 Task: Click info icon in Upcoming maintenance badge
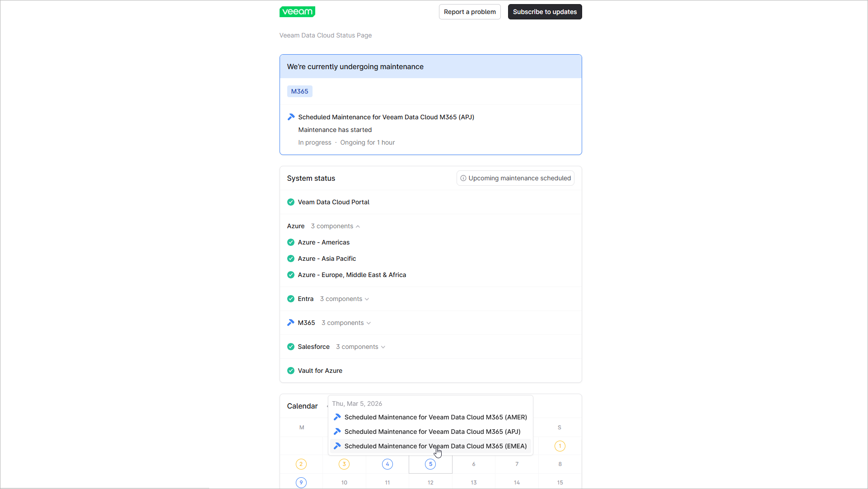[463, 178]
